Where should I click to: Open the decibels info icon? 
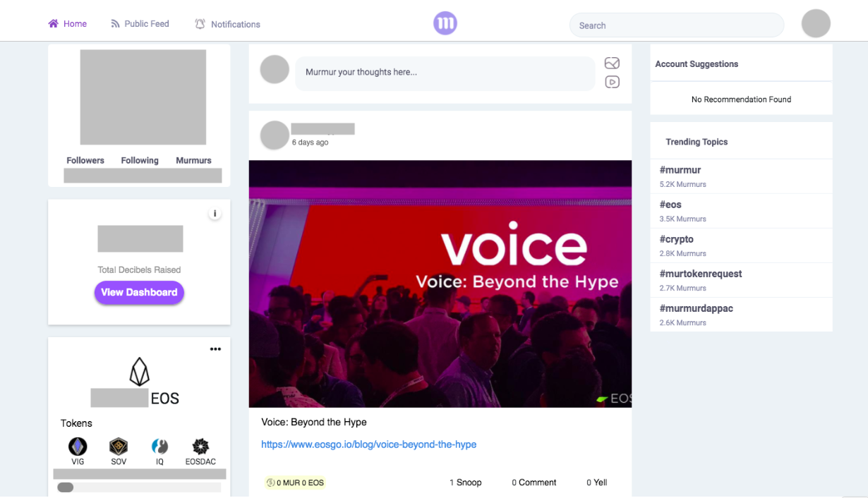click(215, 214)
